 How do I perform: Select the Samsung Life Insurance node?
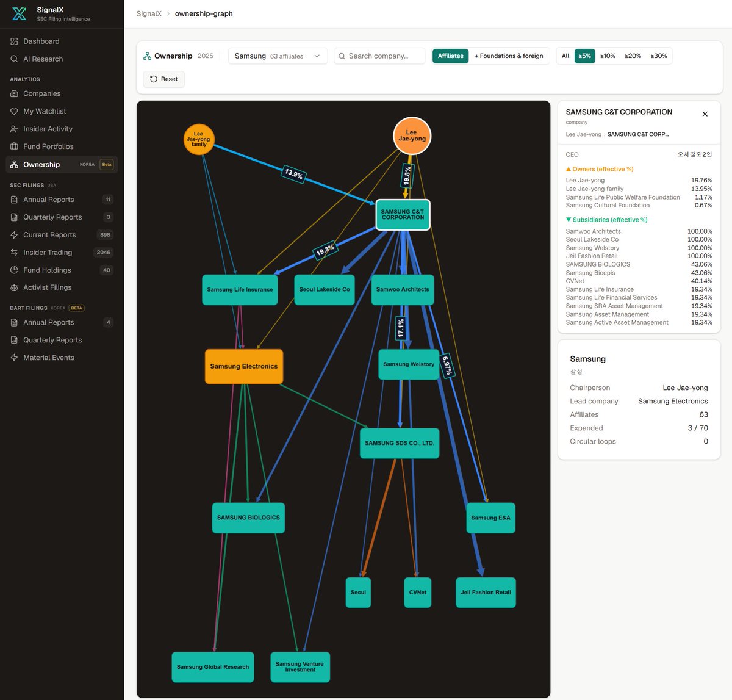[240, 290]
